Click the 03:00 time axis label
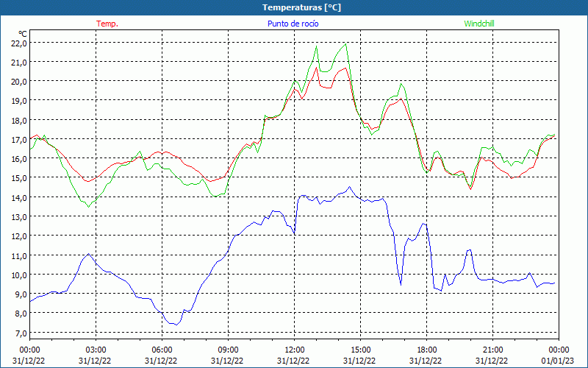588x368 pixels. tap(95, 350)
